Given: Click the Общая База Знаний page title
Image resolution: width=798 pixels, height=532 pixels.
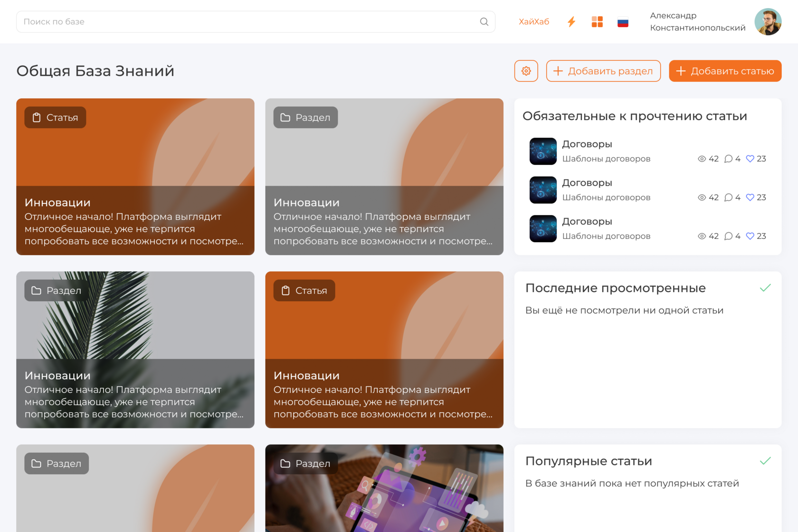Looking at the screenshot, I should coord(95,71).
